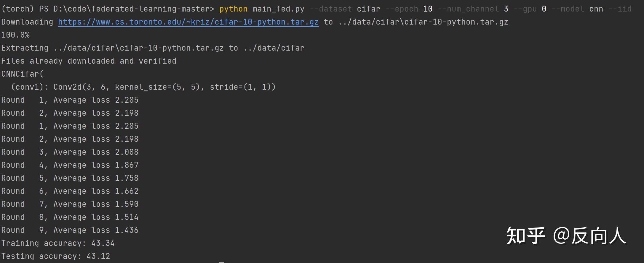
Task: Click the main_fed.py script name
Action: point(278,9)
